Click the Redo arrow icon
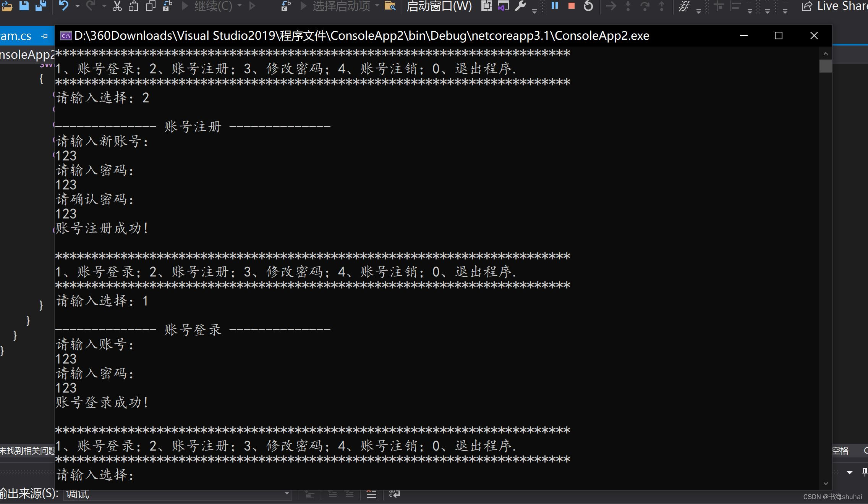Screen dimensions: 868x504 pos(90,6)
